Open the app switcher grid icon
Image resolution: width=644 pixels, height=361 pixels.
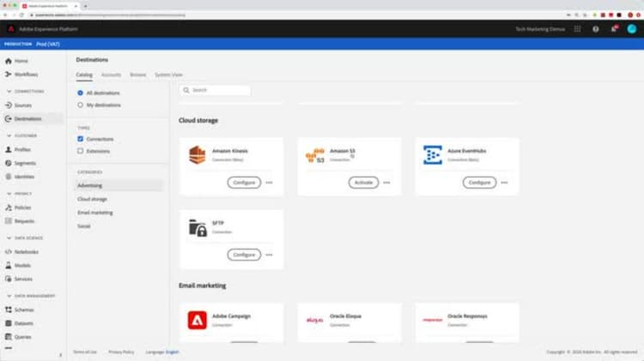[x=578, y=29]
